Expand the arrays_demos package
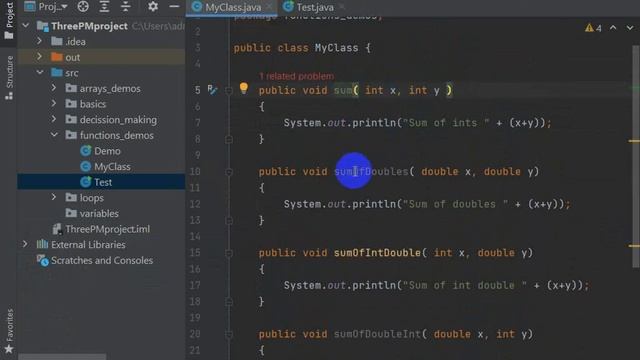Screen dimensions: 640x360 [x=54, y=88]
